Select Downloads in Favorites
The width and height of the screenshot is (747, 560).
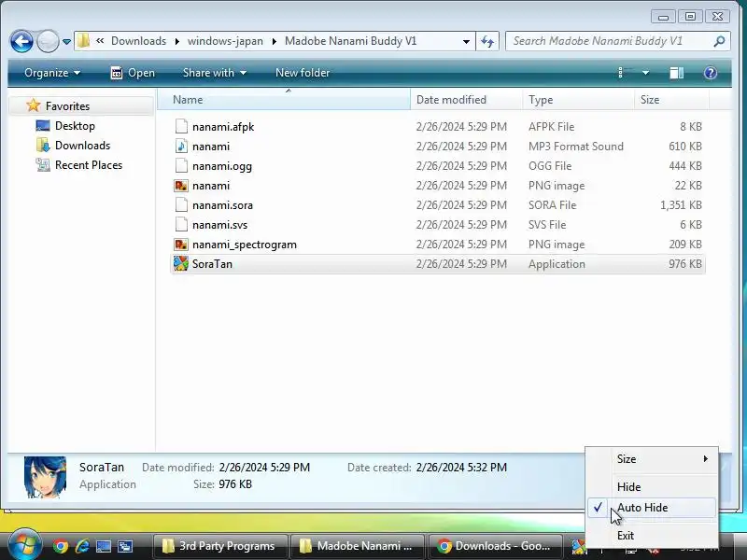coord(82,146)
